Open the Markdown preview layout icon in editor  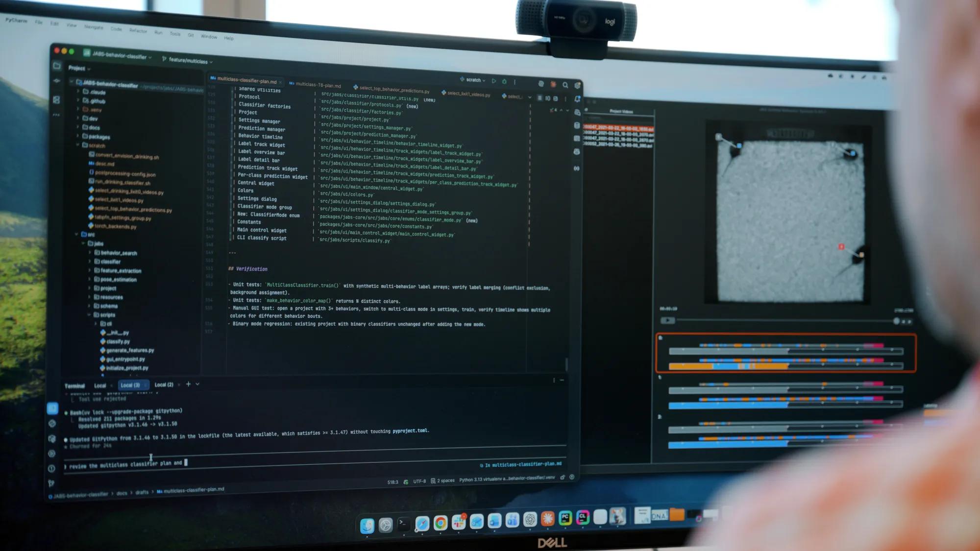(556, 98)
